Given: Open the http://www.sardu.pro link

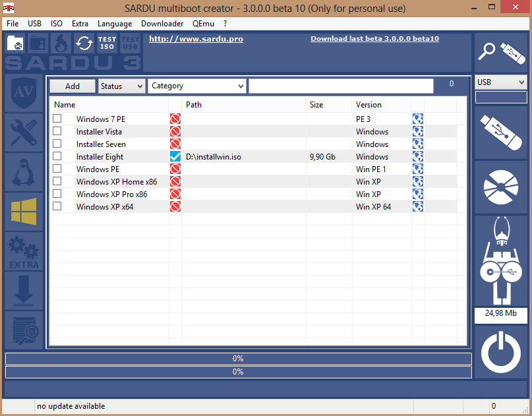Looking at the screenshot, I should 196,39.
